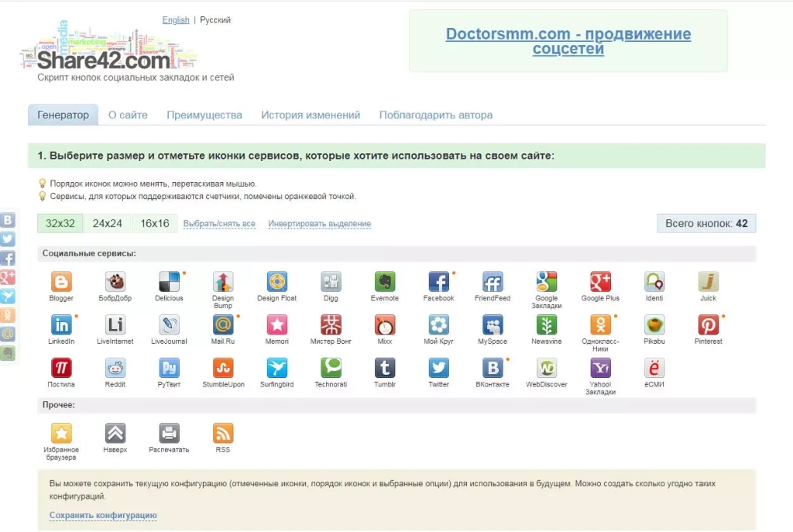Select the Design Bump icon
Viewport: 793px width, 532px height.
tap(223, 282)
